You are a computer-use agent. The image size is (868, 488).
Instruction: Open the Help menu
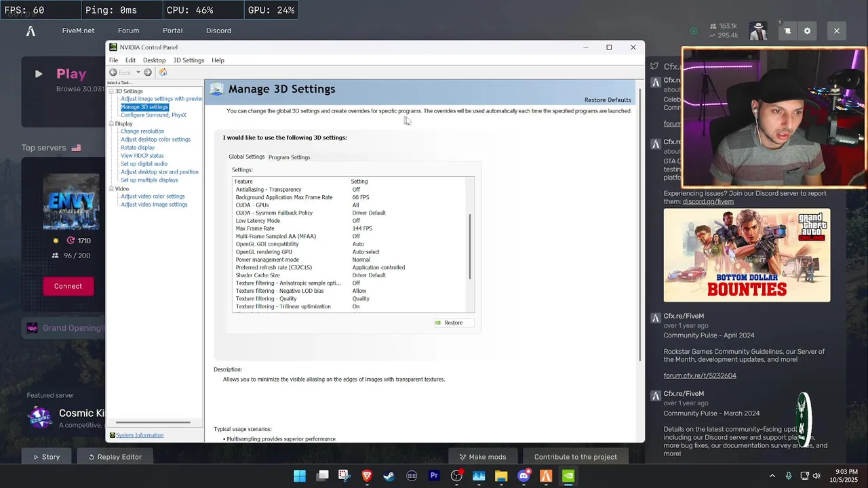click(218, 60)
